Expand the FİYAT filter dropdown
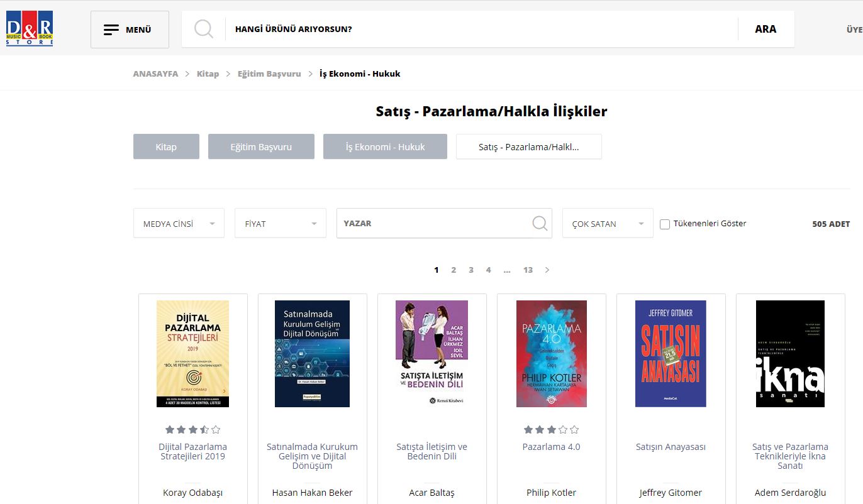The width and height of the screenshot is (863, 504). [280, 223]
